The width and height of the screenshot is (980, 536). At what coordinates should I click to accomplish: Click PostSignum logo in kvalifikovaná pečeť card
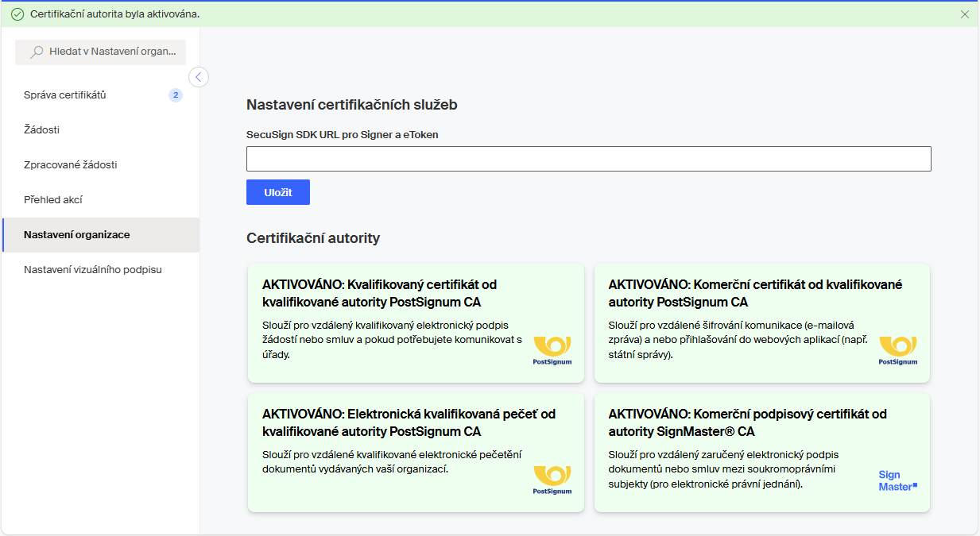point(552,480)
